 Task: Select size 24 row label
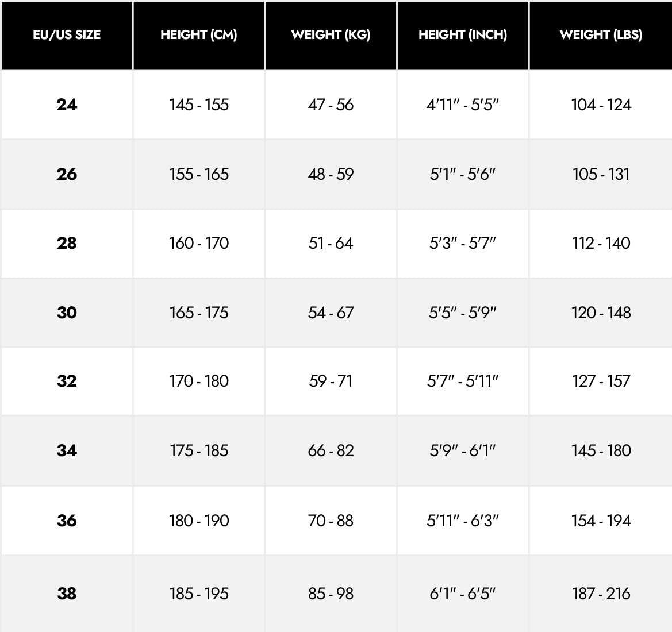click(67, 105)
